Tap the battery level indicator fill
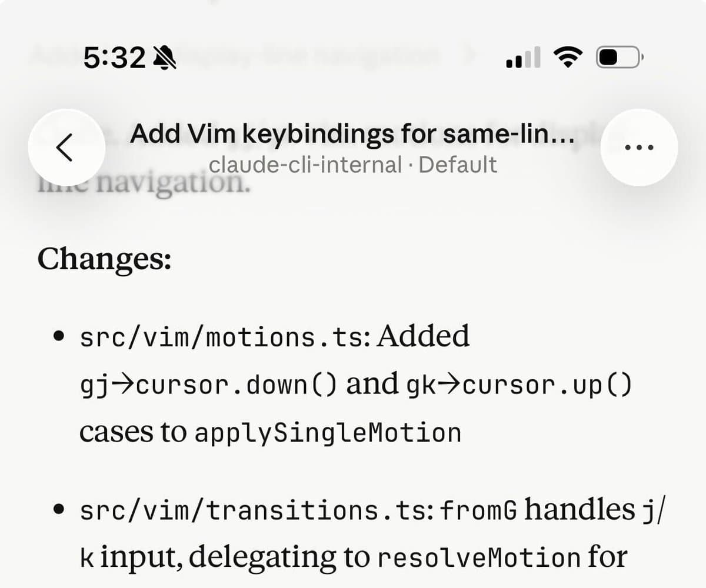 click(609, 57)
